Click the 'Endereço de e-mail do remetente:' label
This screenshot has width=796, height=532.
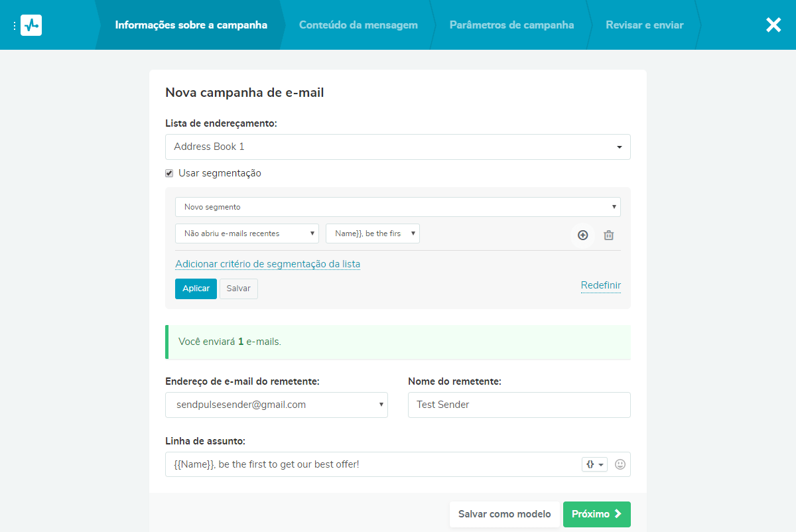(x=242, y=381)
